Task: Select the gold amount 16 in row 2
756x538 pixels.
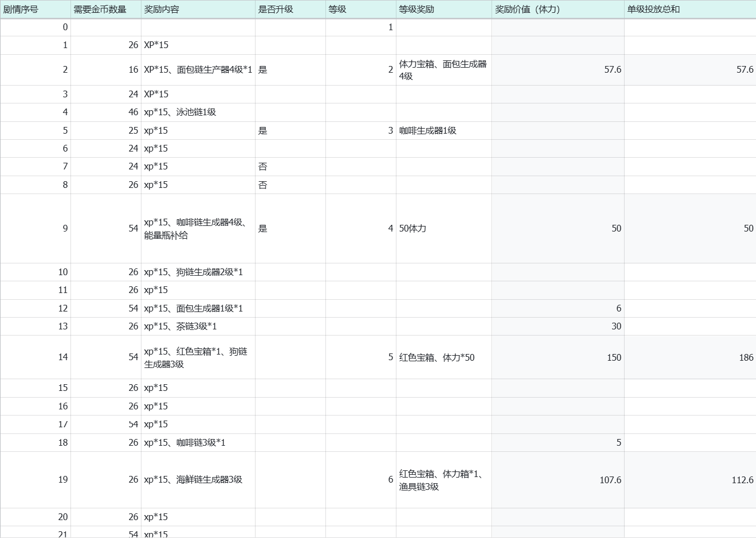Action: 106,70
